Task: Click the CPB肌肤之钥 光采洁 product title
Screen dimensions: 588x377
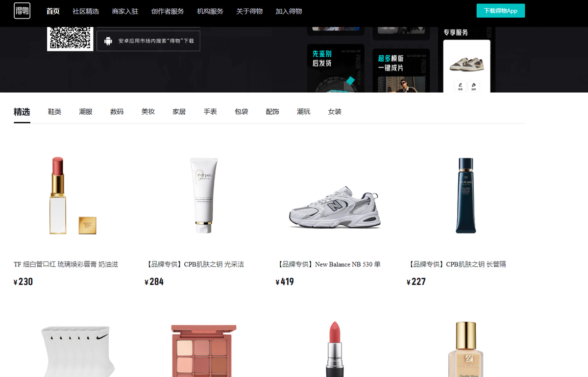Action: coord(195,264)
